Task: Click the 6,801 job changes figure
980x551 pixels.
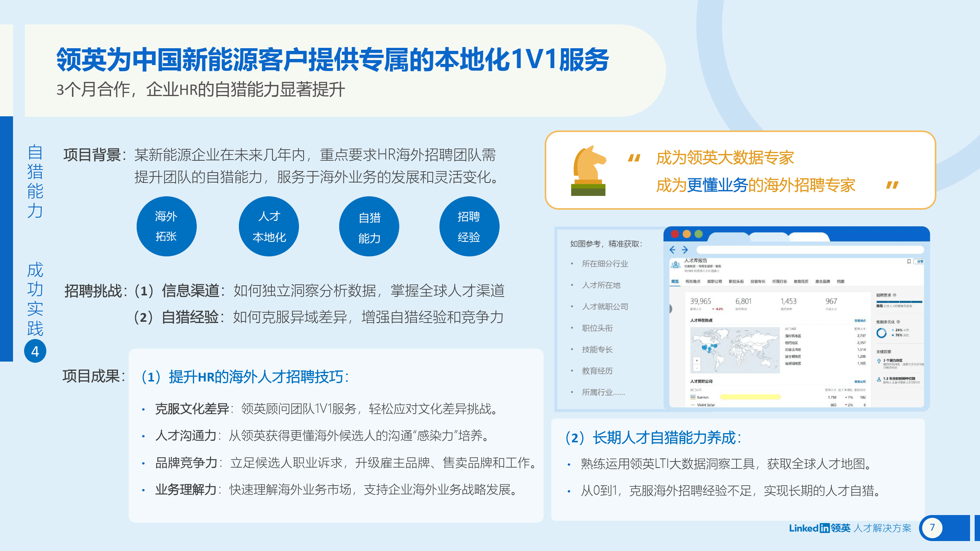Action: click(743, 301)
